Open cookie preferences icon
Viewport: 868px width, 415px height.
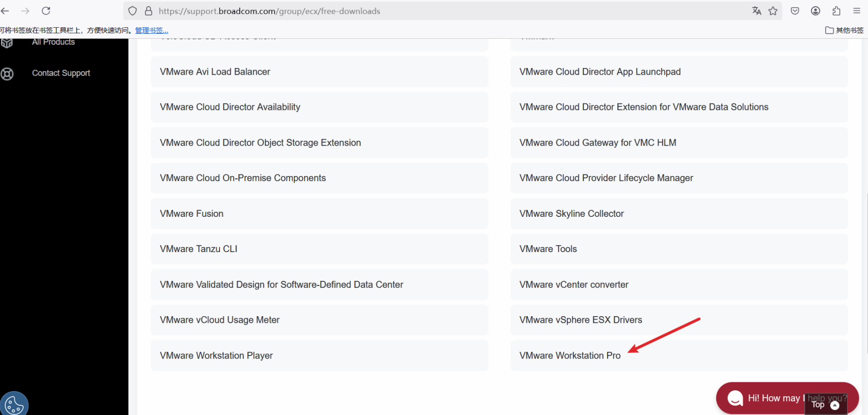pyautogui.click(x=14, y=405)
